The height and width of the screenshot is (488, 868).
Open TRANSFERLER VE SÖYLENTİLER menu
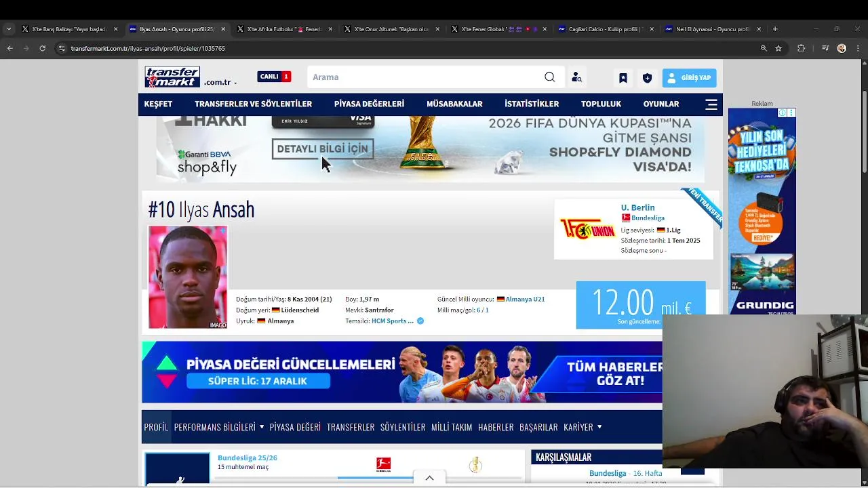[253, 104]
